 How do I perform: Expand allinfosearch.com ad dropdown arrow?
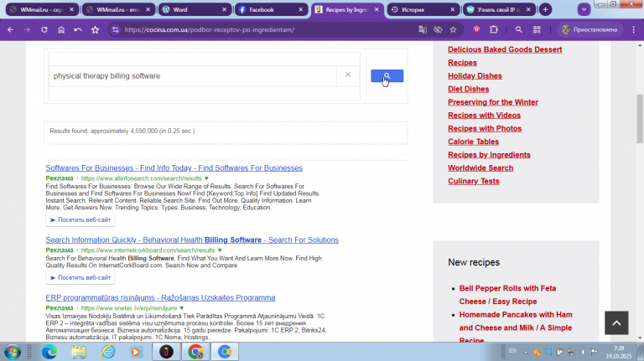(x=206, y=178)
